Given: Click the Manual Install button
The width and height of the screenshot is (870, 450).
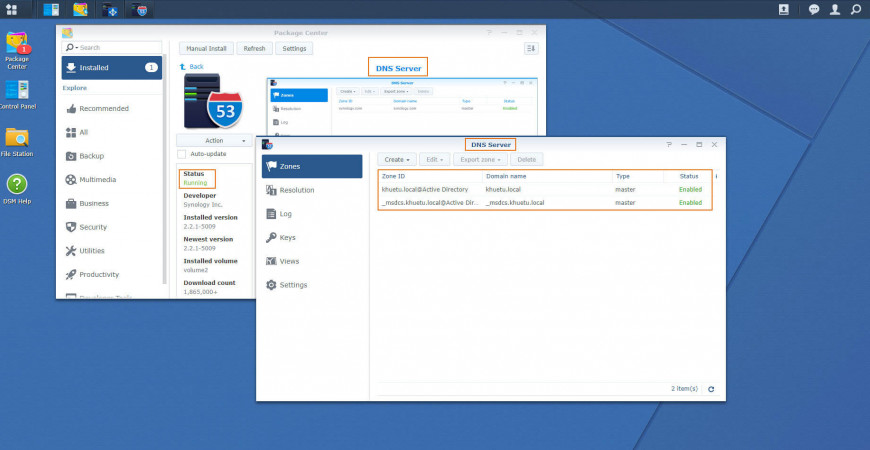Looking at the screenshot, I should 206,48.
